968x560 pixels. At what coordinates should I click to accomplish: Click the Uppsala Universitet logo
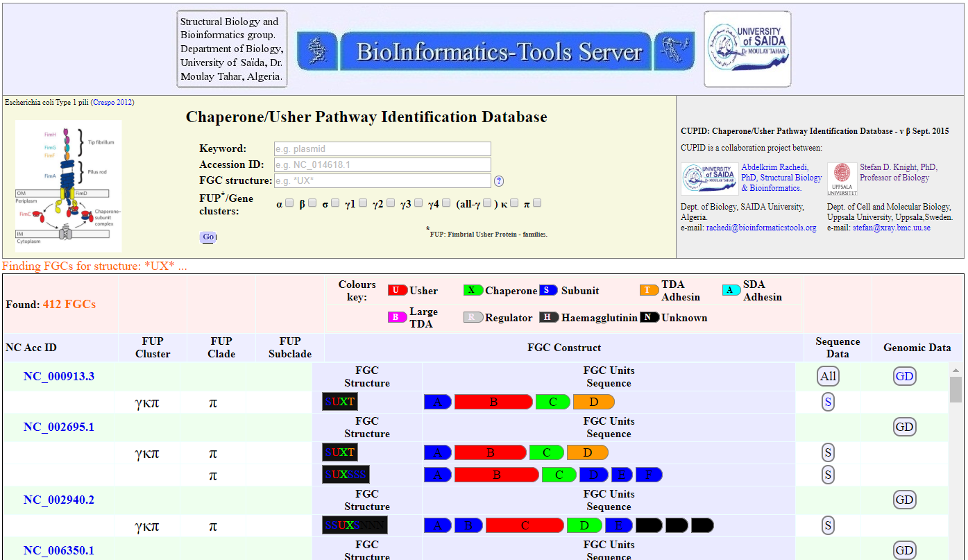point(842,180)
